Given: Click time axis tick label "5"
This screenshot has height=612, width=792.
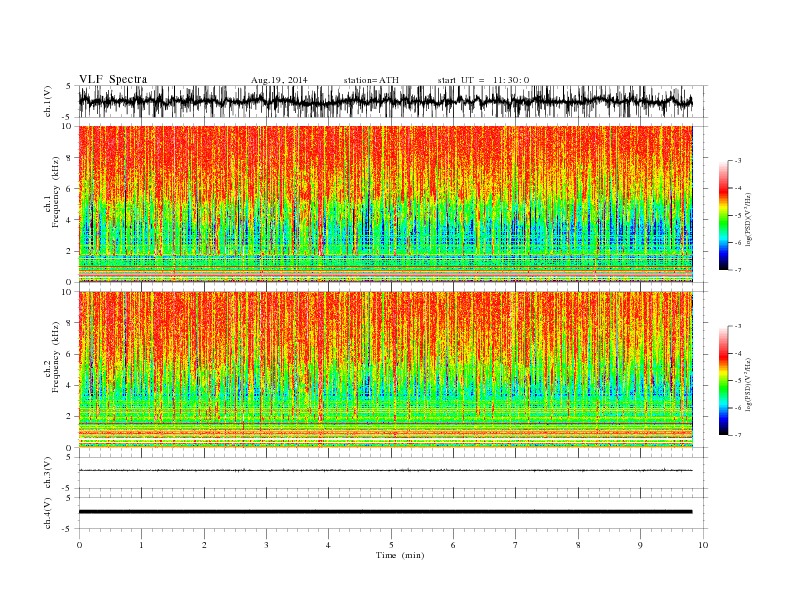Looking at the screenshot, I should (391, 545).
